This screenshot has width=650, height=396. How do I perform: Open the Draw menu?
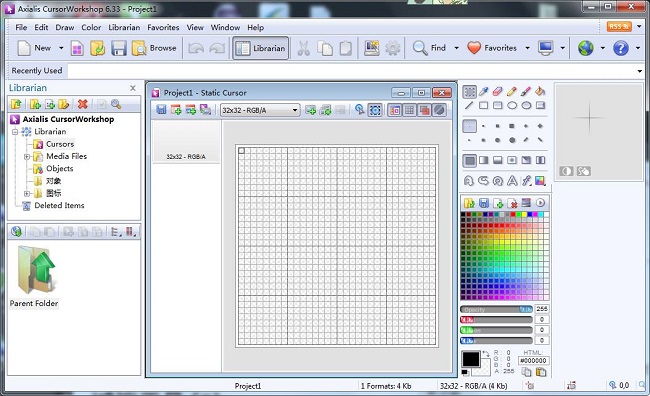(x=65, y=27)
